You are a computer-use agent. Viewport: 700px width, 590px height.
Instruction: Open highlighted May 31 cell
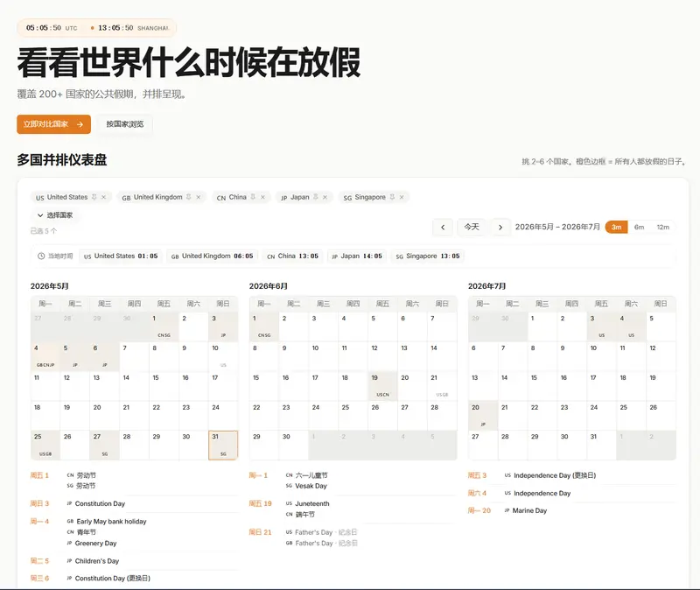(223, 445)
